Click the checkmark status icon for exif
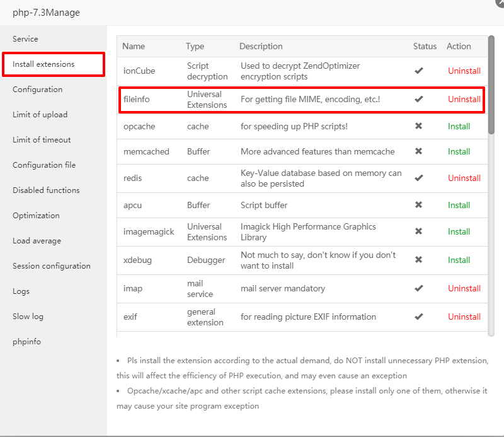504x437 pixels. pyautogui.click(x=419, y=317)
